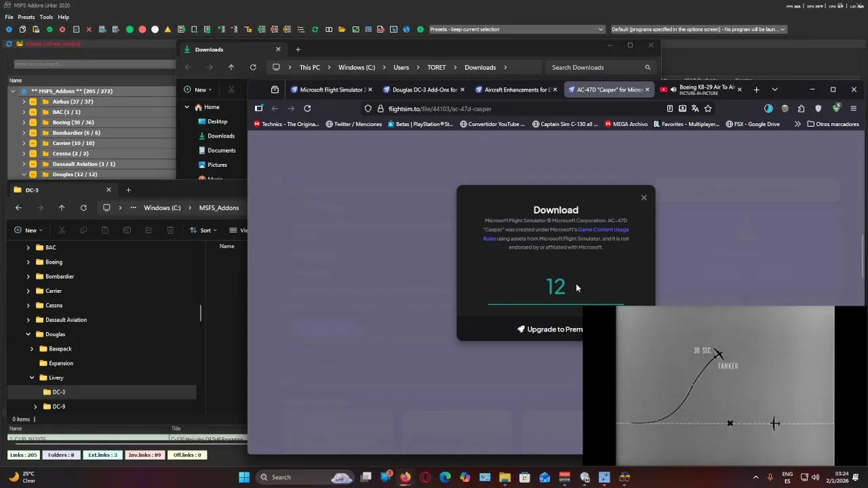The image size is (868, 488).
Task: Open Opera from the taskbar
Action: click(425, 477)
